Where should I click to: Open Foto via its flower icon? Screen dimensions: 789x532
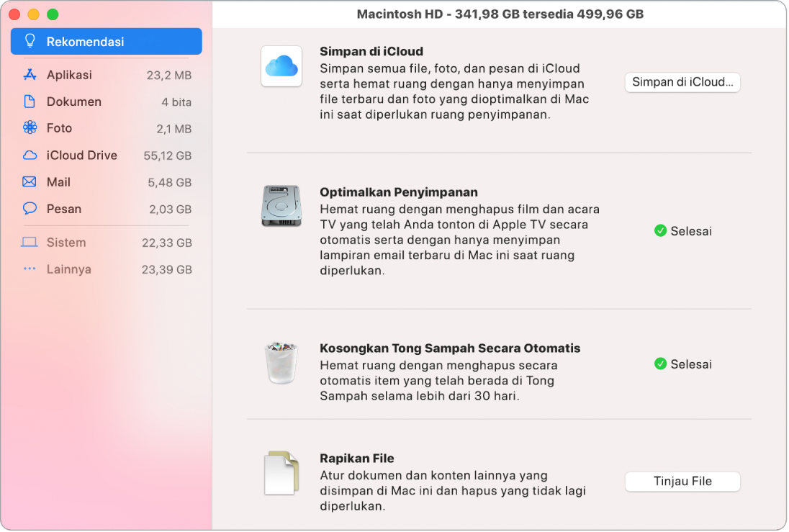[29, 127]
